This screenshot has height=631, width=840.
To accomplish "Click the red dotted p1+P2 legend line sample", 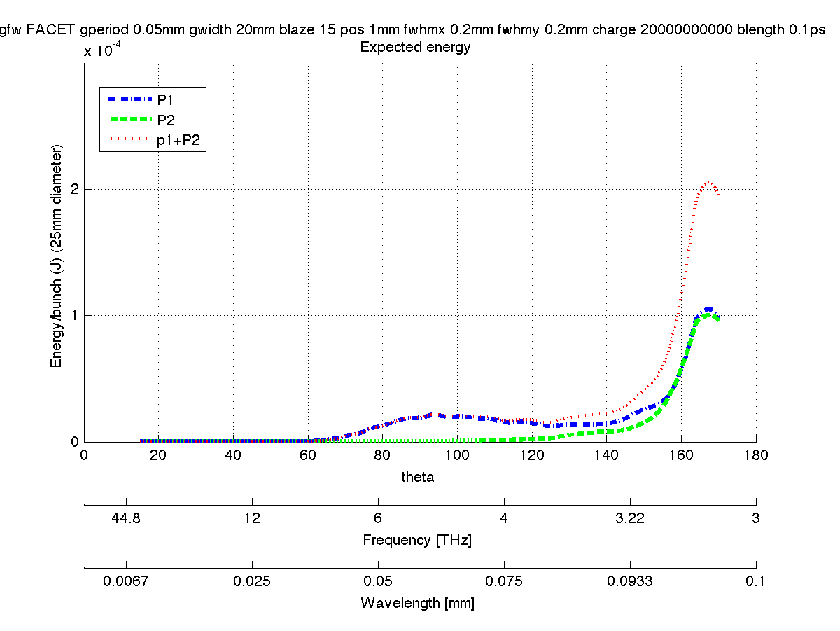I will pos(129,140).
